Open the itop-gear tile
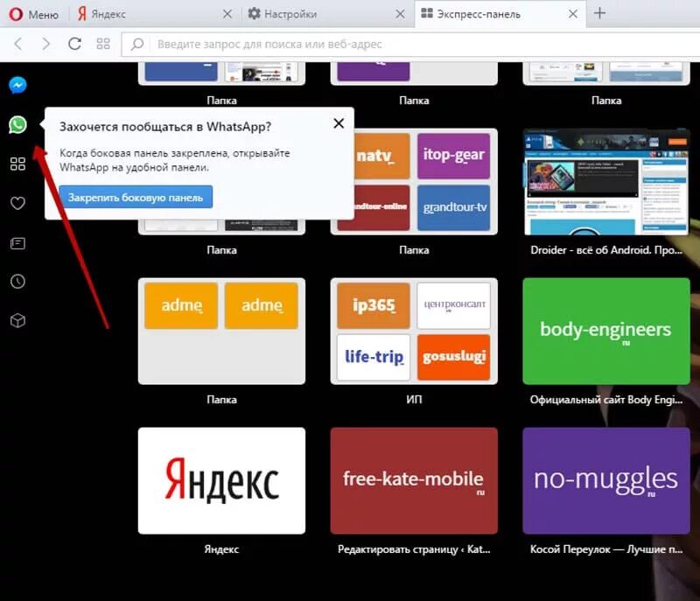Image resolution: width=700 pixels, height=601 pixels. coord(453,155)
